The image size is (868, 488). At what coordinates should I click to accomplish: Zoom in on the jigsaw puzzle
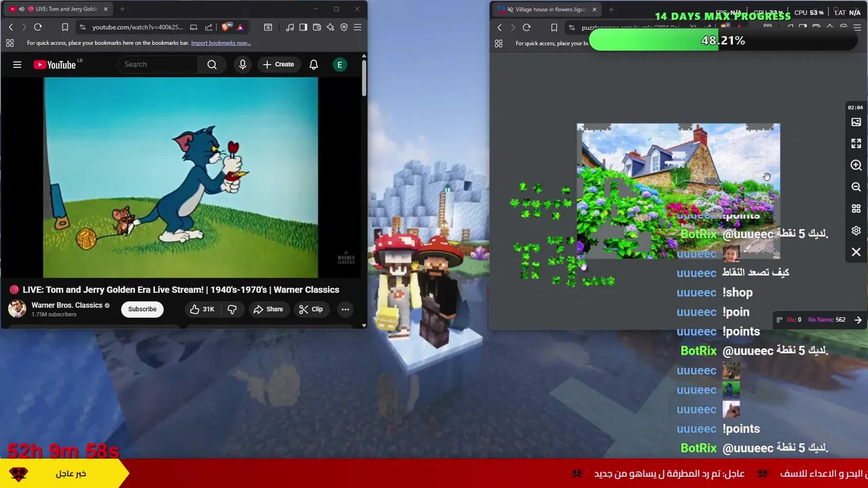pyautogui.click(x=856, y=165)
